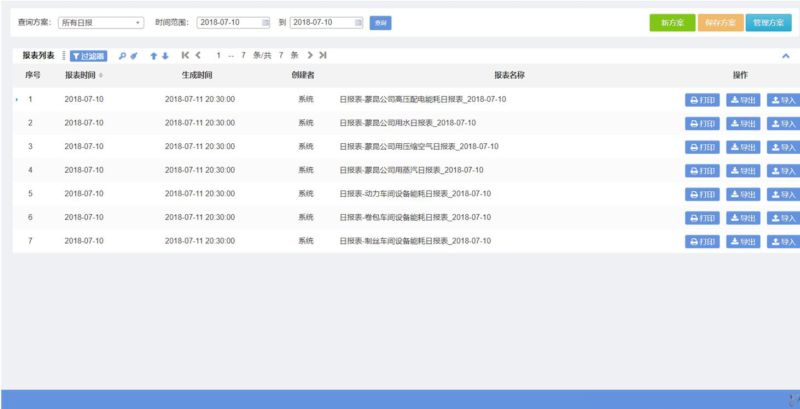Go to first page of report list
This screenshot has width=800, height=409.
click(185, 56)
